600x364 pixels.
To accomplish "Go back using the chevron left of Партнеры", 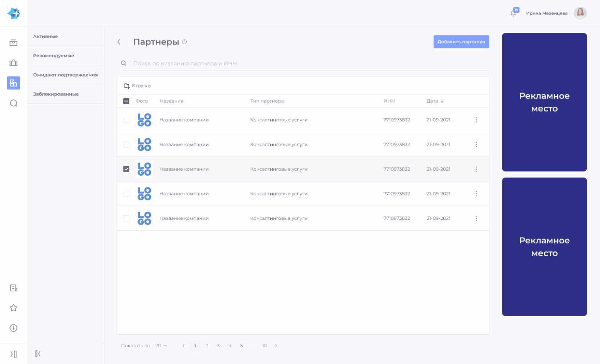I will pyautogui.click(x=119, y=42).
